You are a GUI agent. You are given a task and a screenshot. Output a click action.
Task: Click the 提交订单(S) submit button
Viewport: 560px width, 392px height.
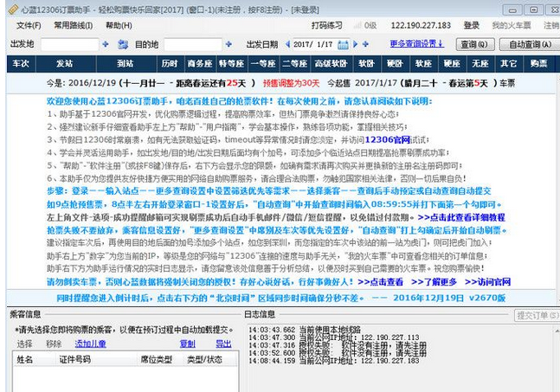tap(537, 315)
